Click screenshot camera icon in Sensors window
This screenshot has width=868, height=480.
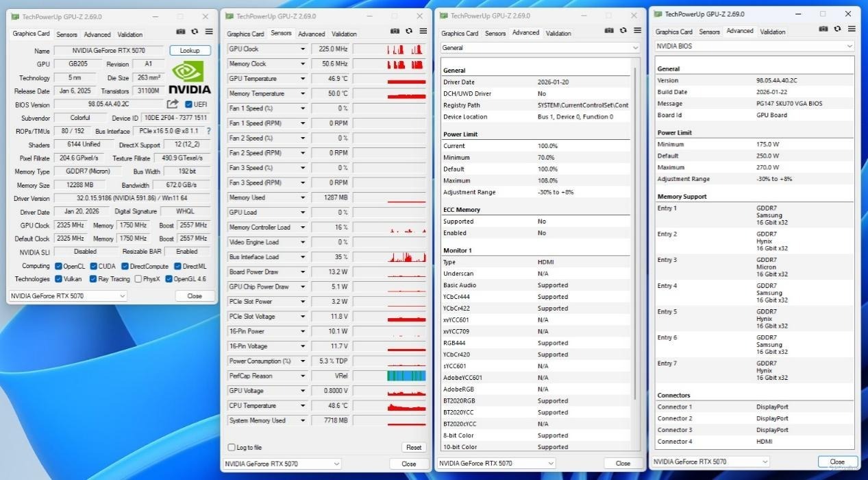(x=395, y=31)
